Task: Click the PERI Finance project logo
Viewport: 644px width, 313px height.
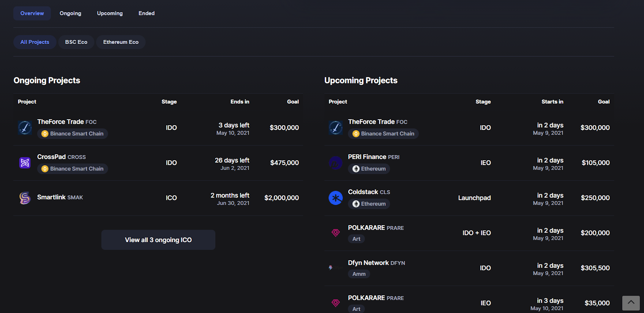Action: pyautogui.click(x=336, y=163)
